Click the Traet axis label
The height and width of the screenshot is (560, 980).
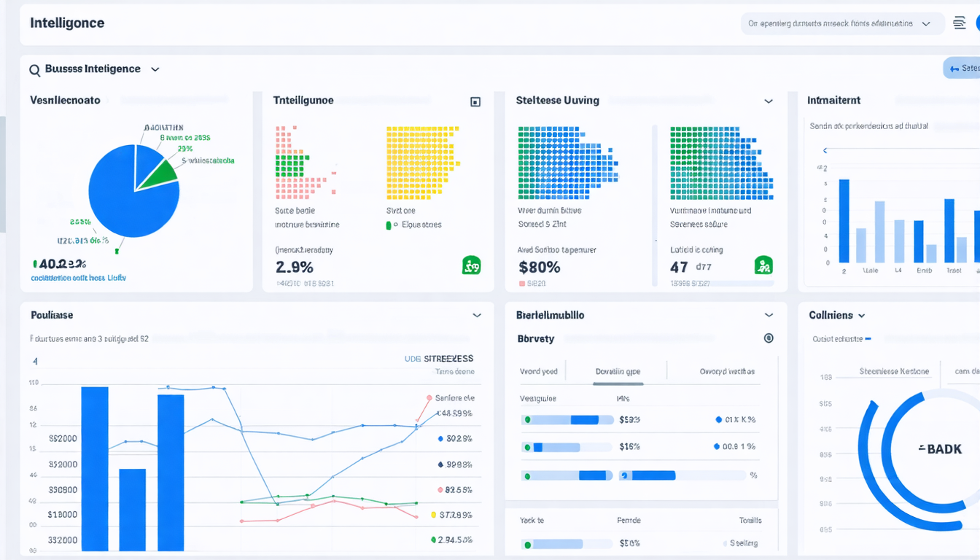(x=954, y=271)
